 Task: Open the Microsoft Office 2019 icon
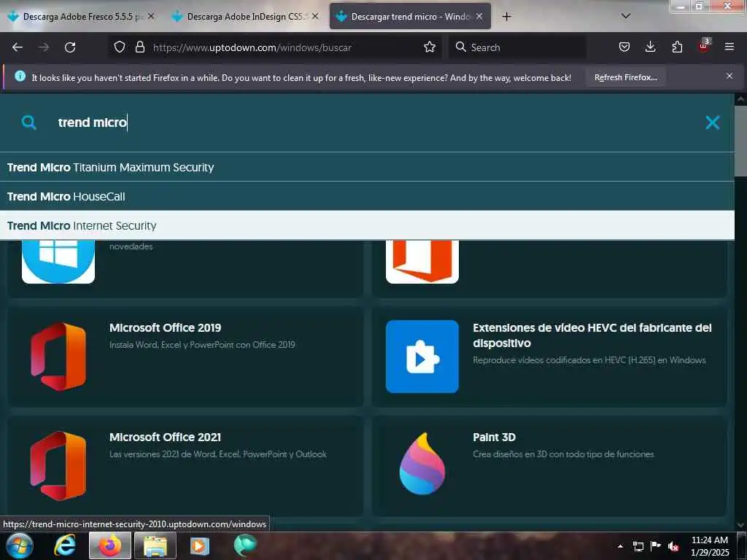58,356
